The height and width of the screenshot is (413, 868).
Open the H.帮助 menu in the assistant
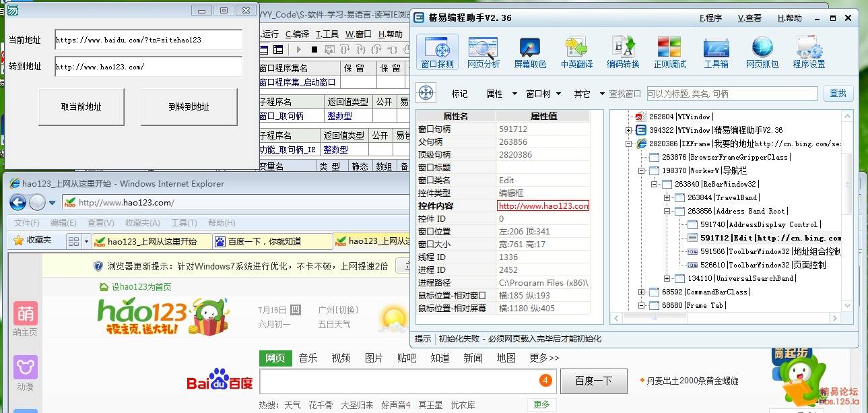pyautogui.click(x=789, y=18)
